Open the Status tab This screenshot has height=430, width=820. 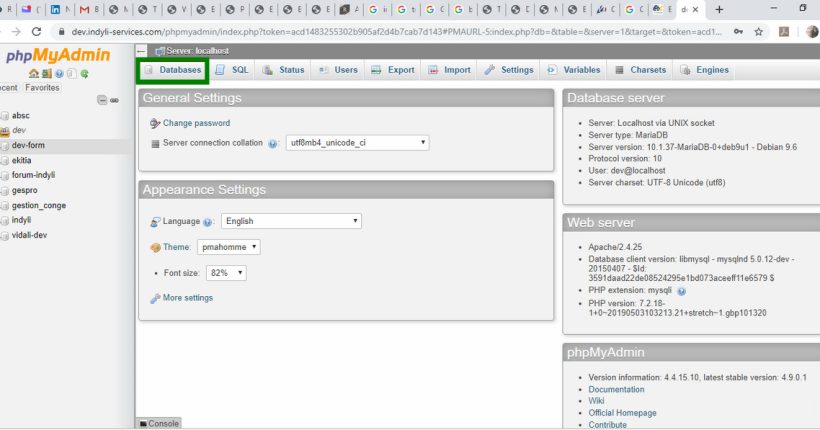283,70
